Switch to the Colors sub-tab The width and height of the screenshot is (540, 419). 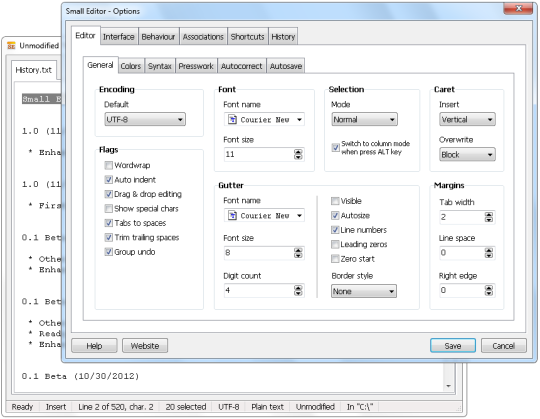pyautogui.click(x=131, y=66)
